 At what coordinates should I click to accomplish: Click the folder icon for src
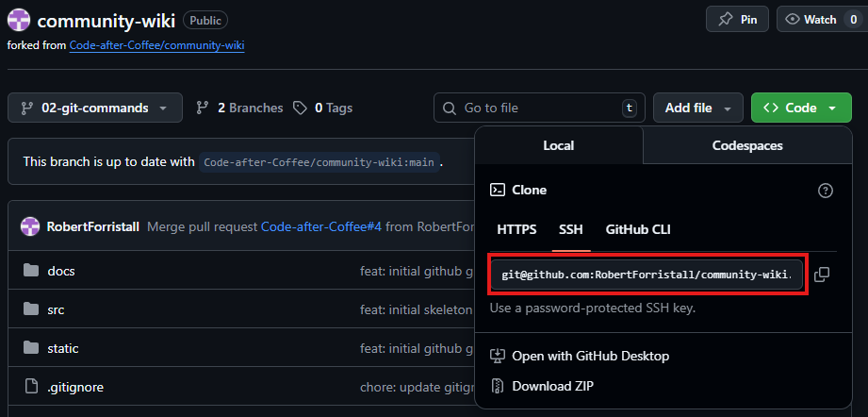[31, 309]
